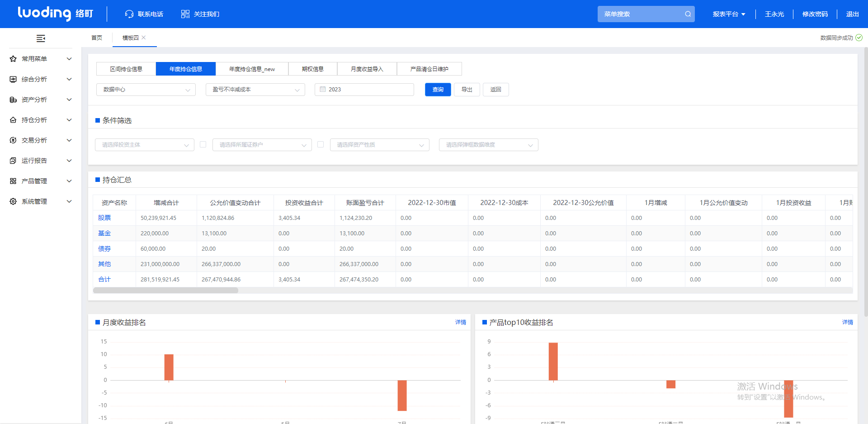This screenshot has height=424, width=868.
Task: Click 修改密码 link
Action: tap(815, 14)
